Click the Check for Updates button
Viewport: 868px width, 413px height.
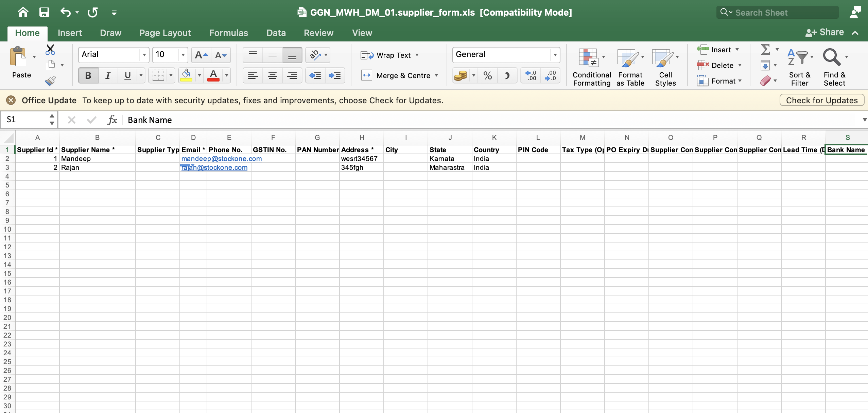(821, 101)
